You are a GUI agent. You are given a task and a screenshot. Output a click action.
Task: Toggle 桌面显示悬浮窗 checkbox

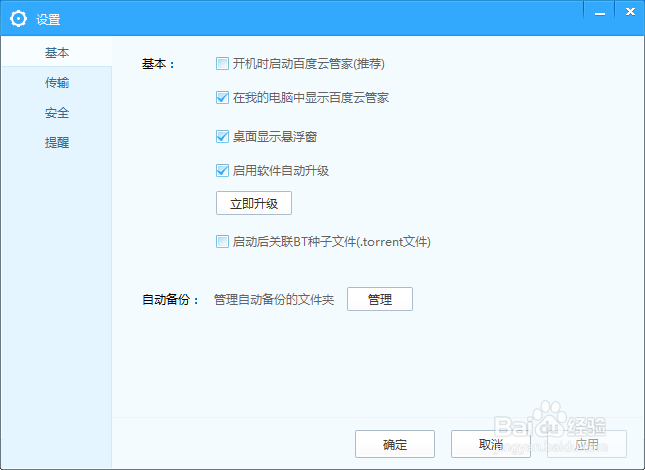pyautogui.click(x=223, y=137)
